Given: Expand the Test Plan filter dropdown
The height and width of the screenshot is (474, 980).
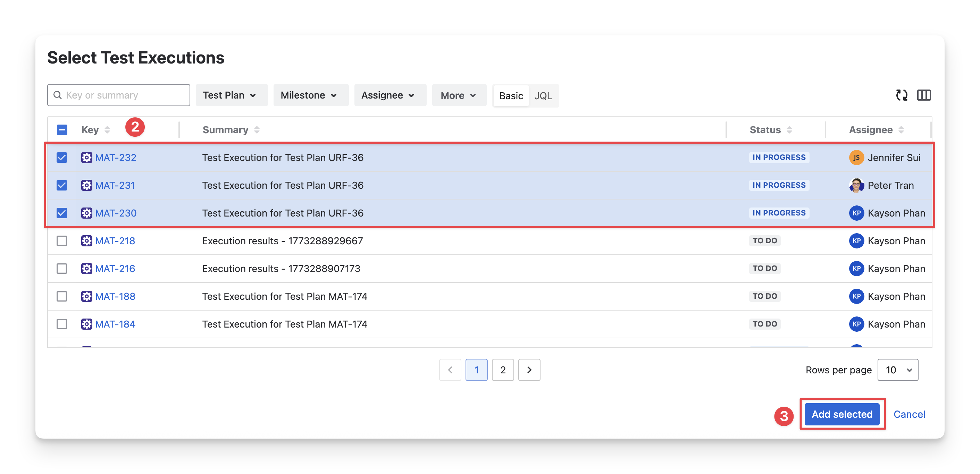Looking at the screenshot, I should (231, 95).
